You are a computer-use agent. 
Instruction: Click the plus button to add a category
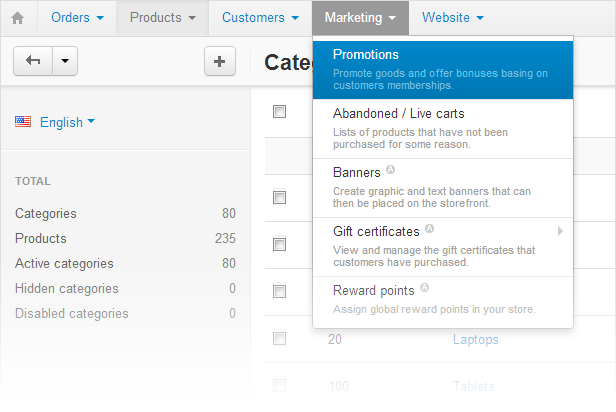[x=219, y=61]
